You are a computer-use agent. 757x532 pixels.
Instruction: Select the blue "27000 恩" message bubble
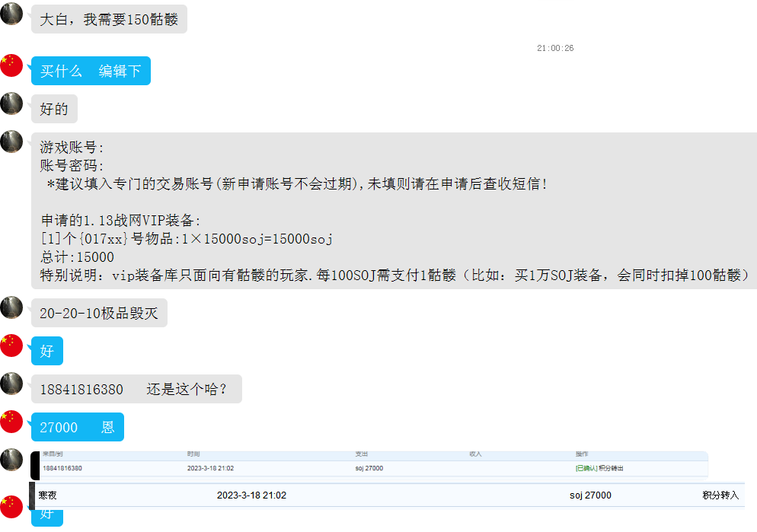coord(77,427)
